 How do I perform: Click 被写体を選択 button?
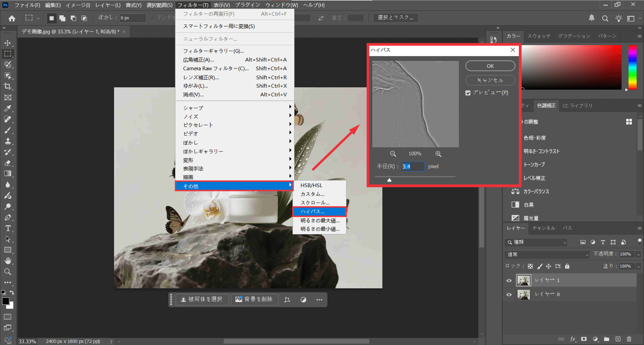tap(202, 299)
